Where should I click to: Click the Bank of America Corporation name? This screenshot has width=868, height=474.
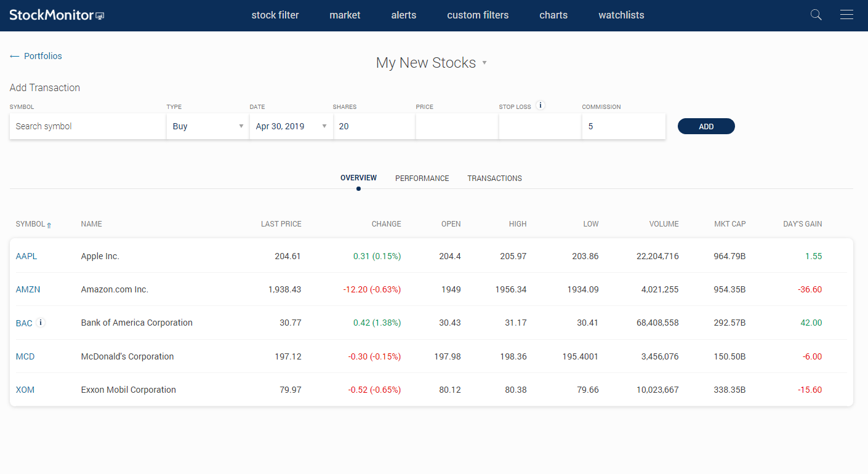[137, 323]
